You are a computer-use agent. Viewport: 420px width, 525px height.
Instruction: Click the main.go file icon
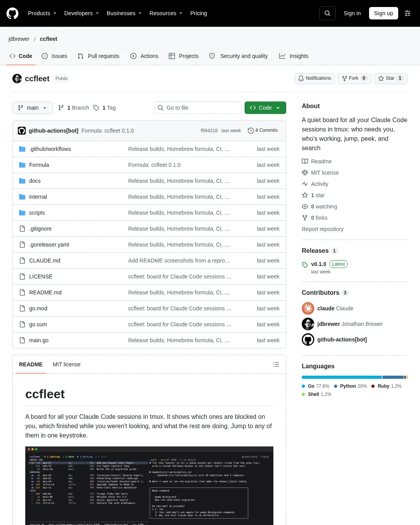coord(22,340)
